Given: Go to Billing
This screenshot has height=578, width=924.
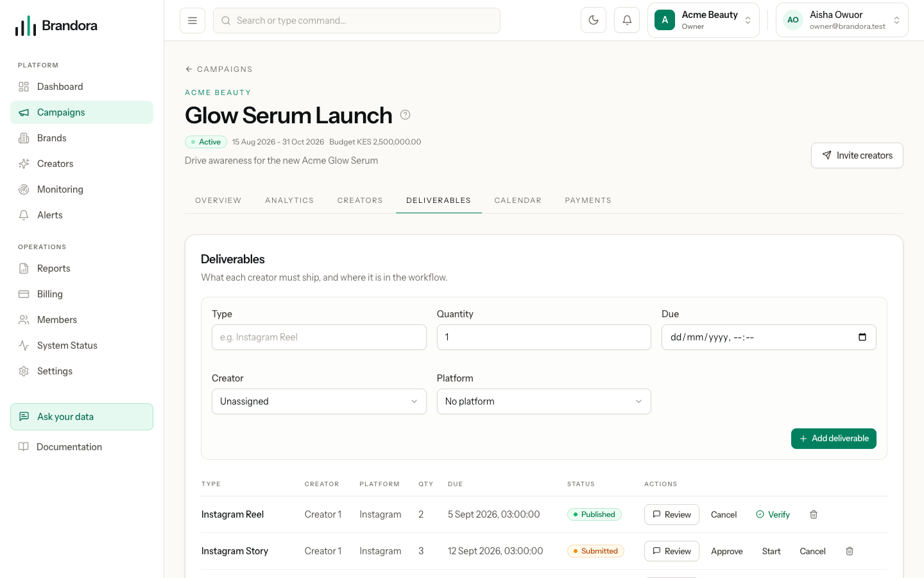Looking at the screenshot, I should pos(81,294).
